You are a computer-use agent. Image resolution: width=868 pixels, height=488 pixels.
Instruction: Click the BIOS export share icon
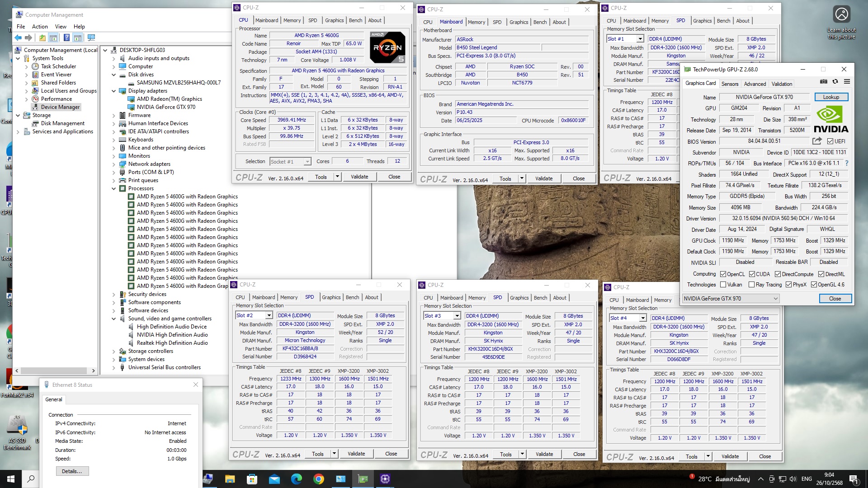click(816, 141)
